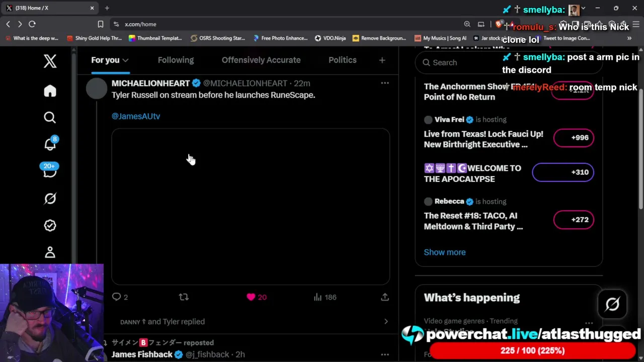Click the X logo in the sidebar
Screen dimensions: 644x362
50,61
